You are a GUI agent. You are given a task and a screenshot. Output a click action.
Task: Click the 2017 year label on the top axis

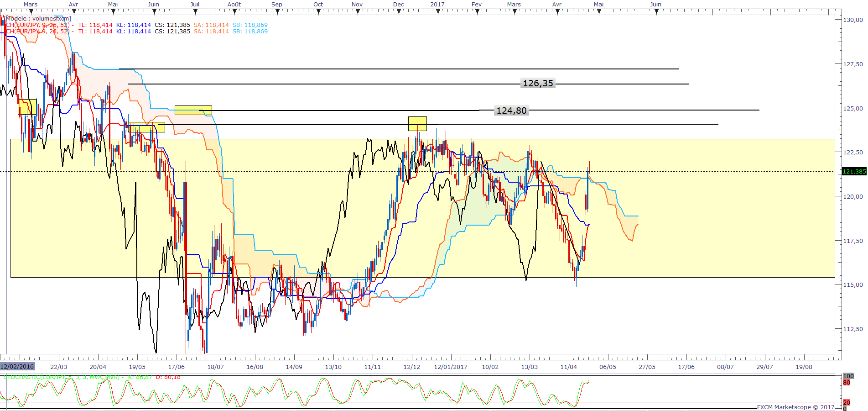tap(437, 5)
